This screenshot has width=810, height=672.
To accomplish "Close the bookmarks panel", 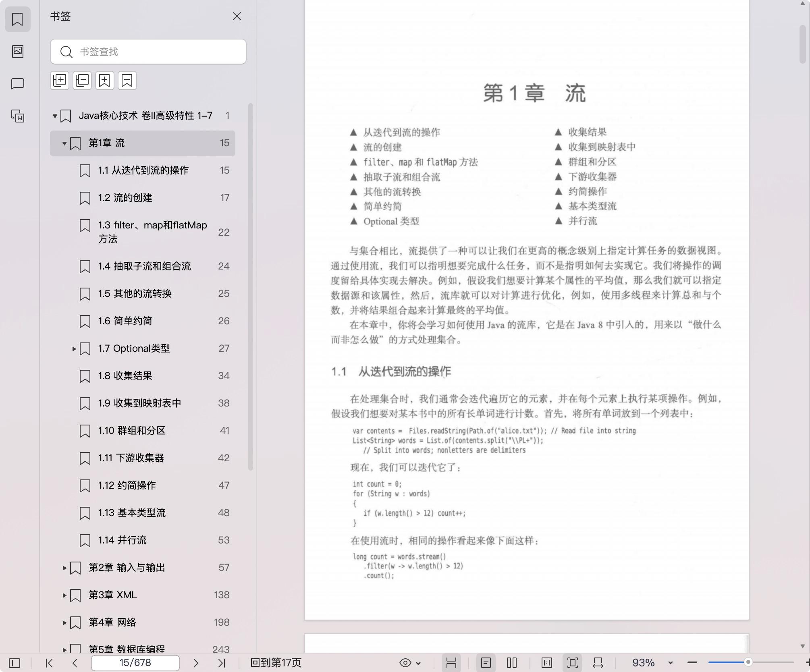I will (x=237, y=16).
